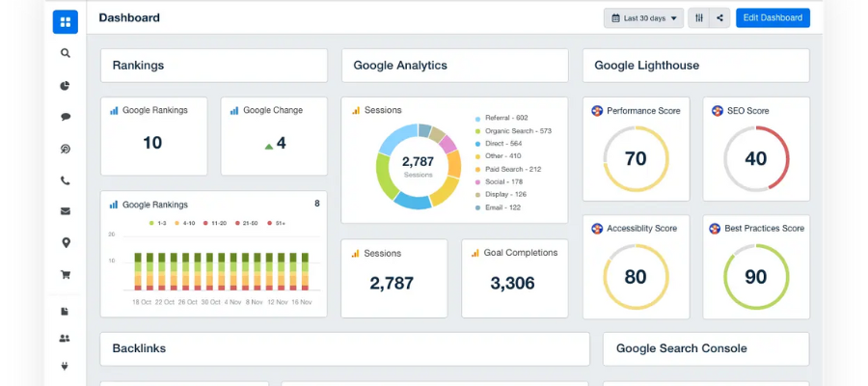Click the Google Lighthouse section header
The width and height of the screenshot is (868, 386).
click(695, 66)
